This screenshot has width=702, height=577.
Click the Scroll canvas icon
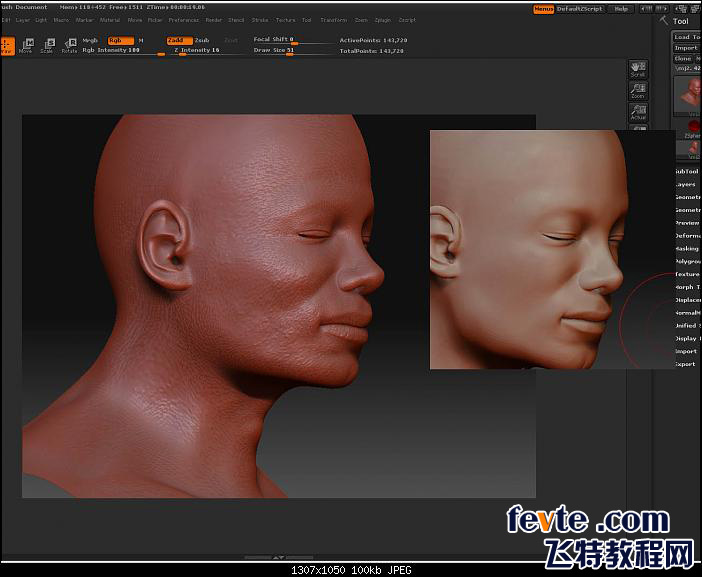(x=638, y=69)
